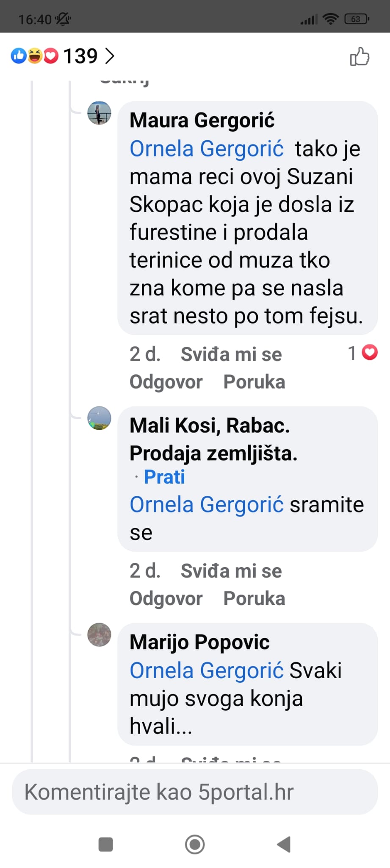The width and height of the screenshot is (390, 868).
Task: Open Ornela Gergorić mention in Maura's comment
Action: (206, 149)
